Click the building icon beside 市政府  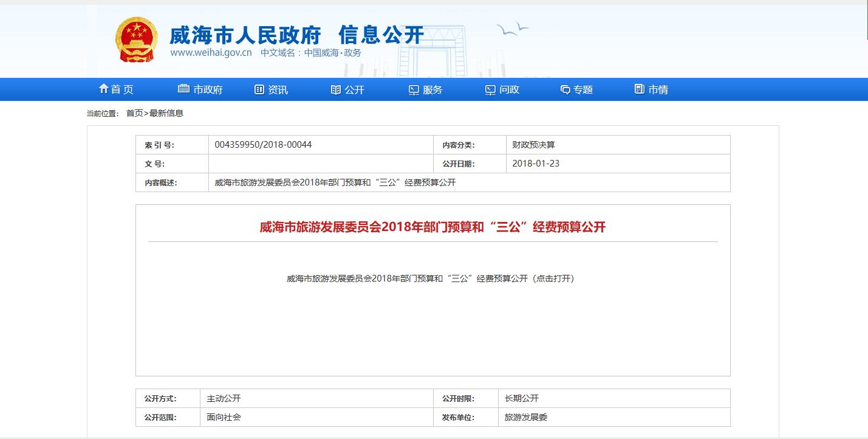(x=183, y=89)
